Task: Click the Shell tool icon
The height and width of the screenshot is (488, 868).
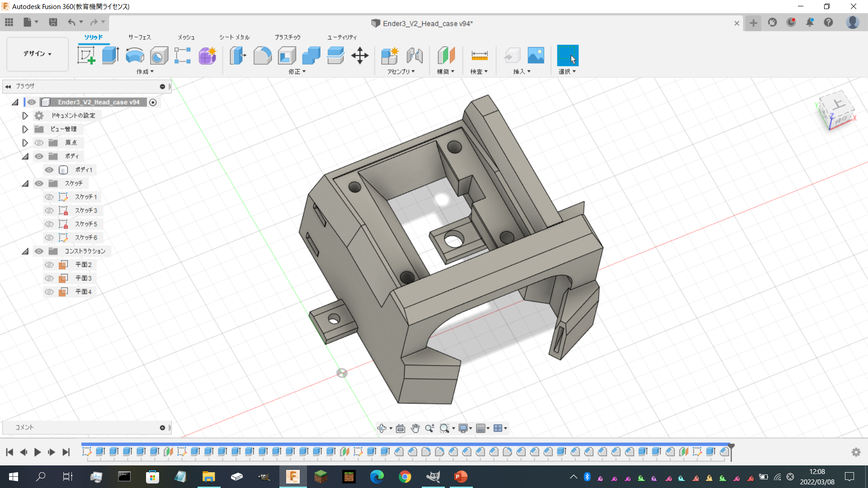Action: coord(287,56)
